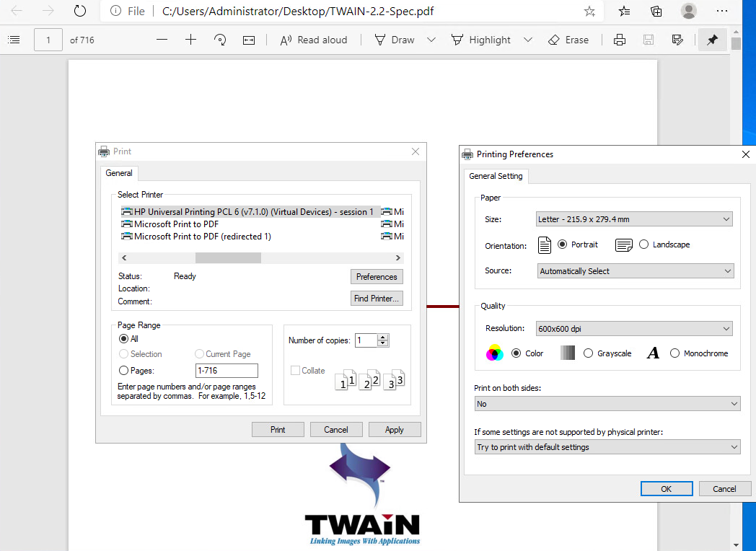Choose the Pages radio button
Screen dimensions: 756x551
tap(124, 370)
